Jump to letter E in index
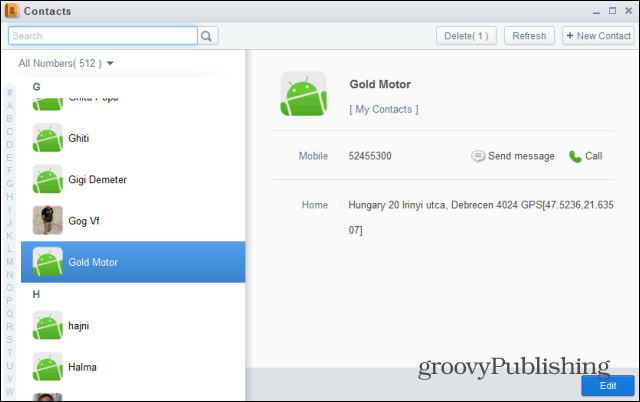This screenshot has width=640, height=402. tap(10, 158)
